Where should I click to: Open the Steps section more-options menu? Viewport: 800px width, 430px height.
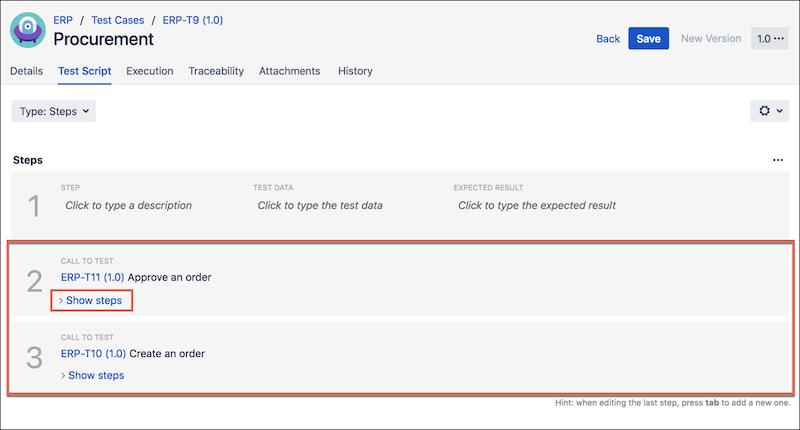pyautogui.click(x=778, y=160)
